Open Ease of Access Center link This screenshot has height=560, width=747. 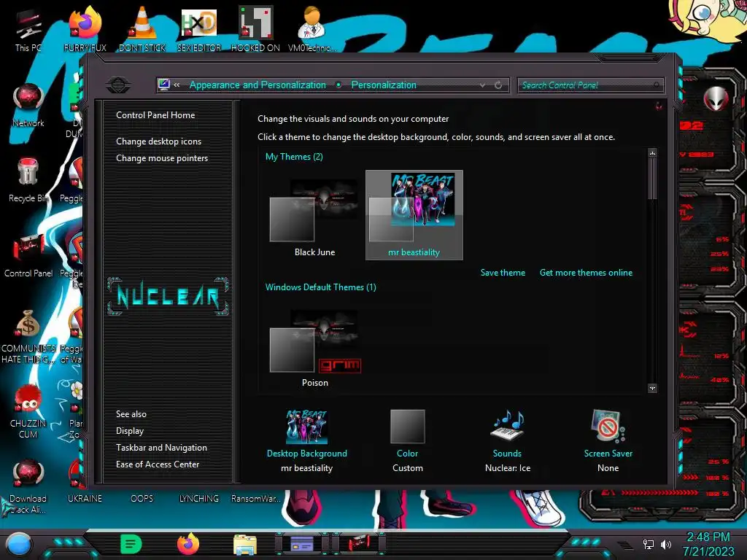click(x=158, y=464)
